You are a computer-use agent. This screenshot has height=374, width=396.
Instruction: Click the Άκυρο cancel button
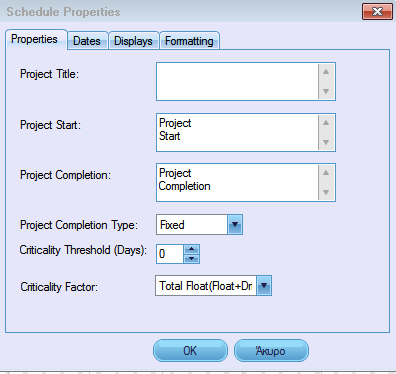271,351
